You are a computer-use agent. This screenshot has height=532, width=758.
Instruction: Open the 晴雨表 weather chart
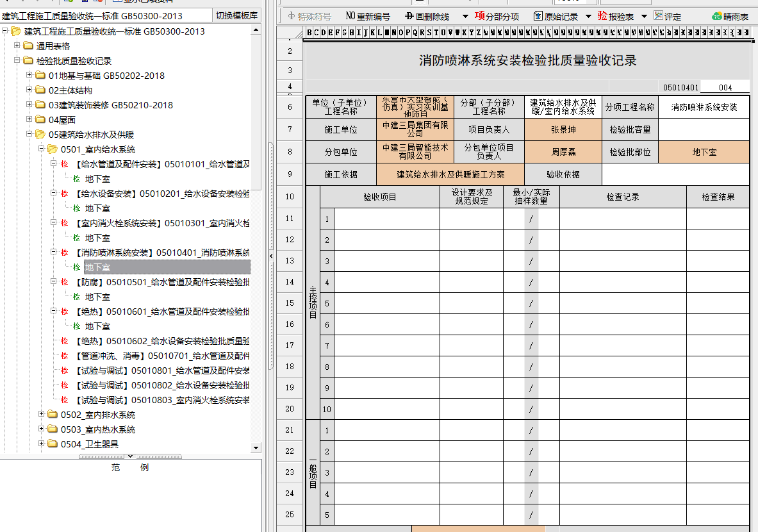click(730, 17)
